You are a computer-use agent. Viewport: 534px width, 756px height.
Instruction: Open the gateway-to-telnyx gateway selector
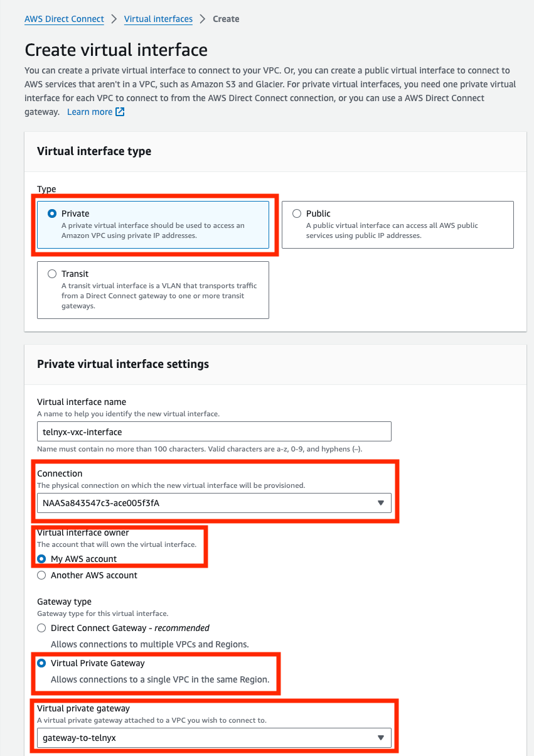213,737
